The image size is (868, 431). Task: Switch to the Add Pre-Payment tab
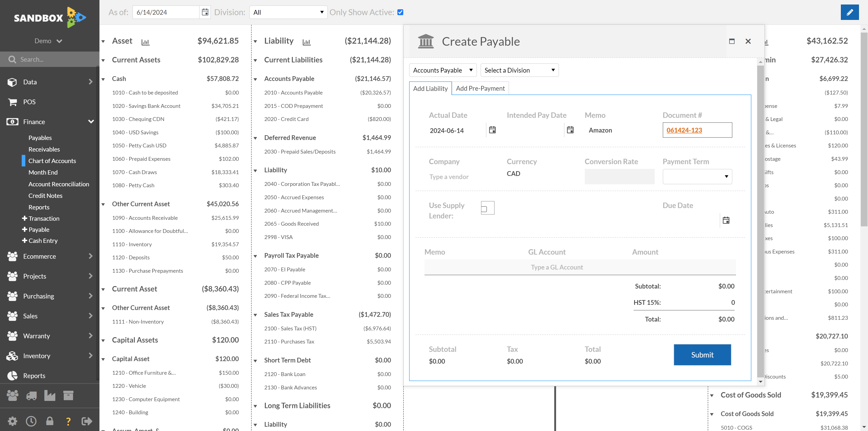(x=480, y=88)
